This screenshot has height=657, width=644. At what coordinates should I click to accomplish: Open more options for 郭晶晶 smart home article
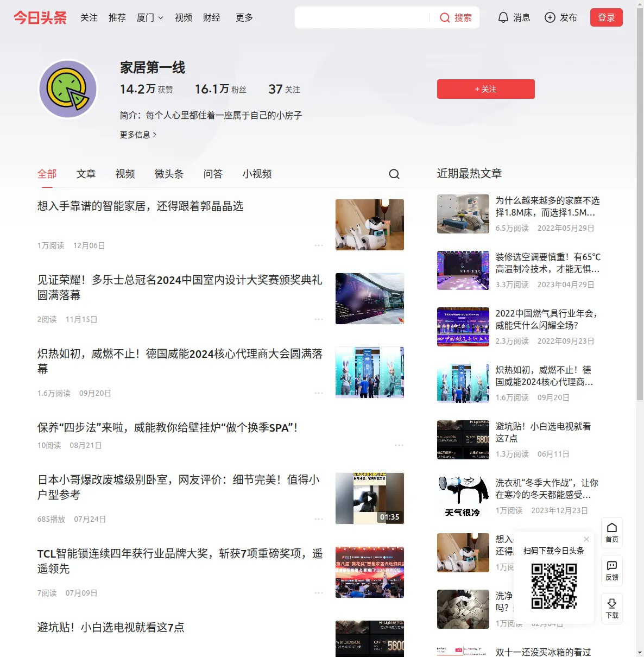coord(319,245)
